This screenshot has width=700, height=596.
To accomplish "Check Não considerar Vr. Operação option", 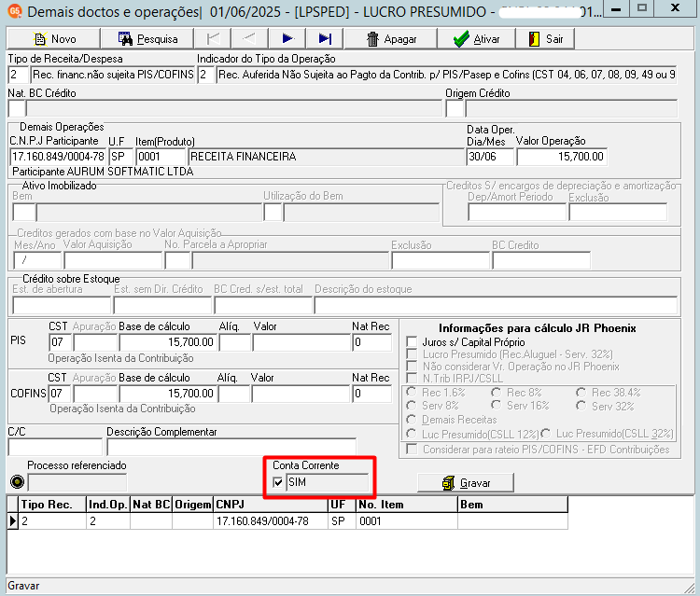I will point(412,367).
